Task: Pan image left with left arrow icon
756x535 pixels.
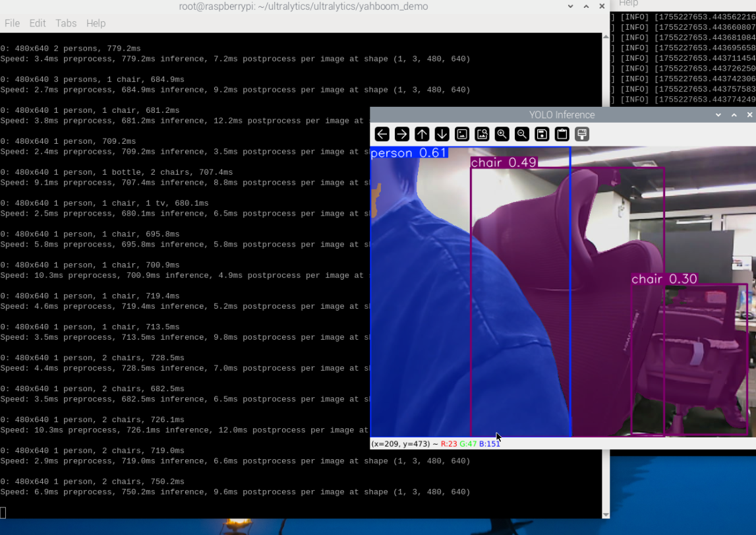Action: 382,134
